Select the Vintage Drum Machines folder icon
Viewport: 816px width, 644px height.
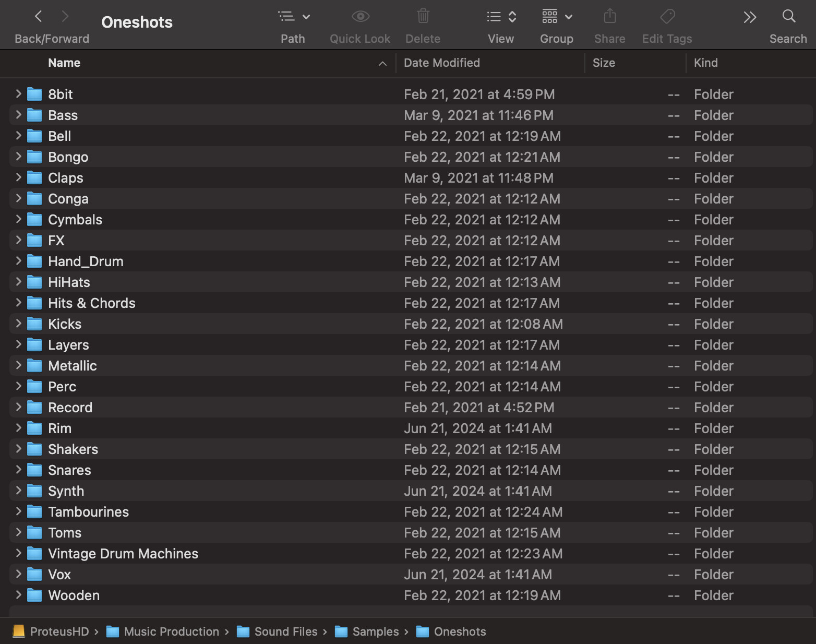pyautogui.click(x=34, y=554)
